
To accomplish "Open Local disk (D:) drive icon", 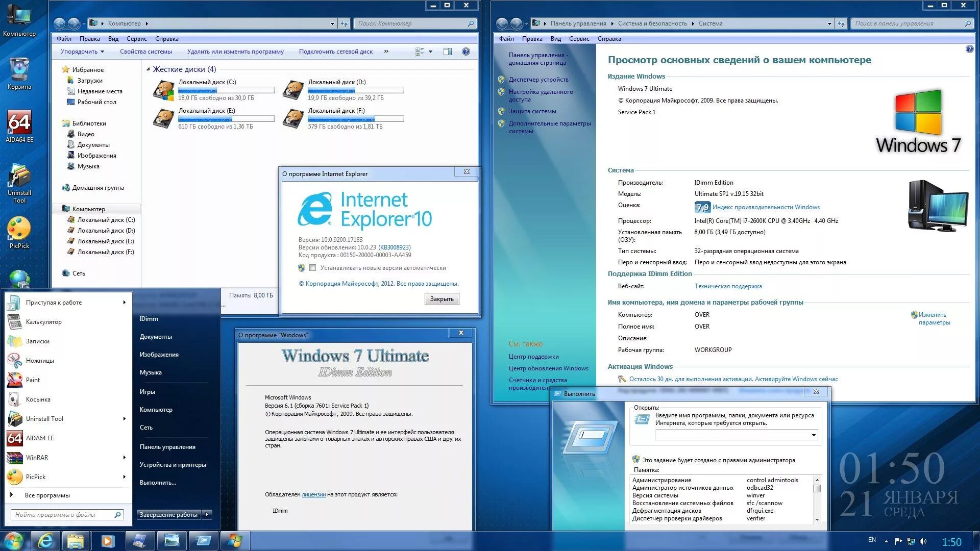I will pyautogui.click(x=293, y=90).
